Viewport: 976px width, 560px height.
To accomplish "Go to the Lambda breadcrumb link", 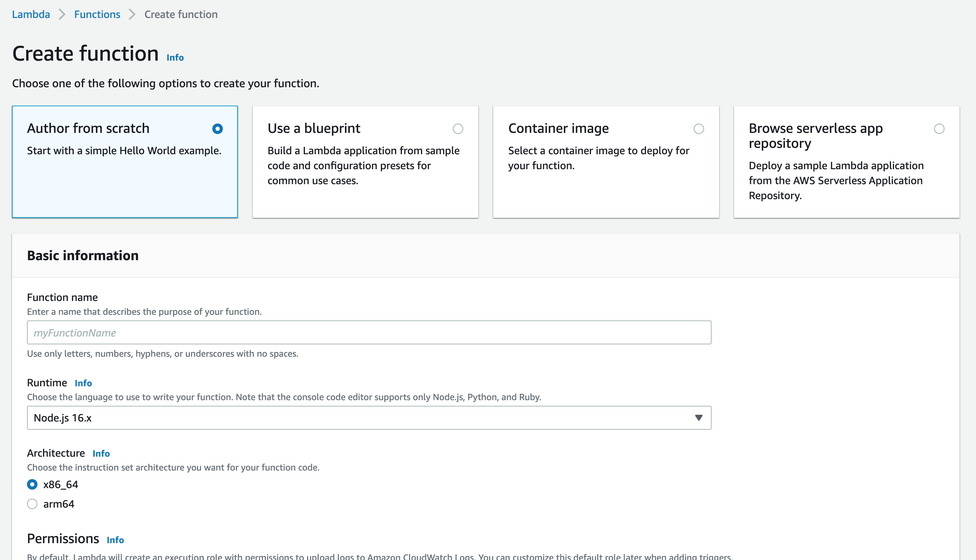I will pos(31,14).
